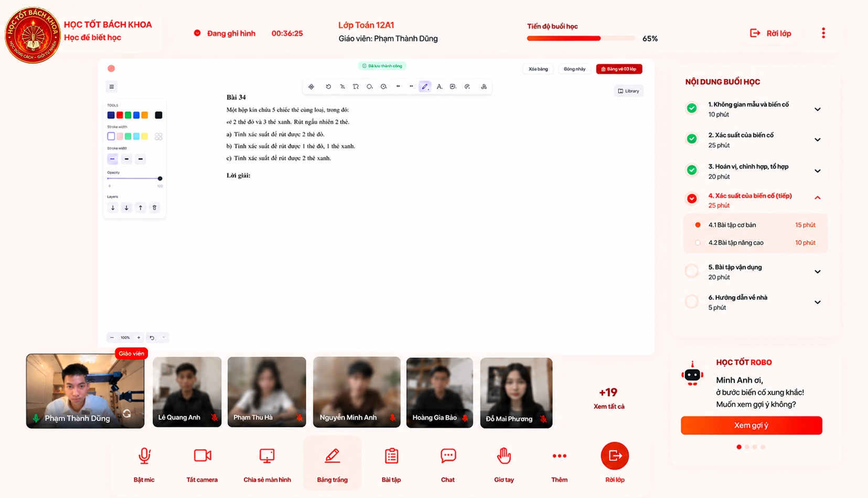
Task: Open the Bài tập tab
Action: [x=391, y=463]
